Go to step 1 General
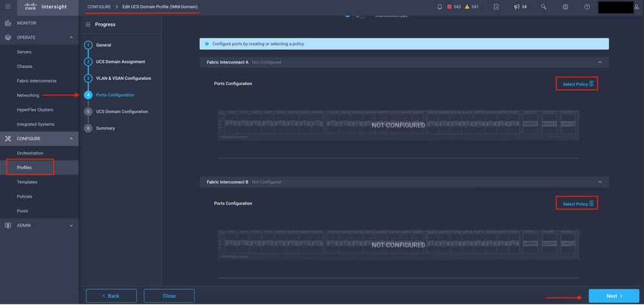 tap(98, 45)
